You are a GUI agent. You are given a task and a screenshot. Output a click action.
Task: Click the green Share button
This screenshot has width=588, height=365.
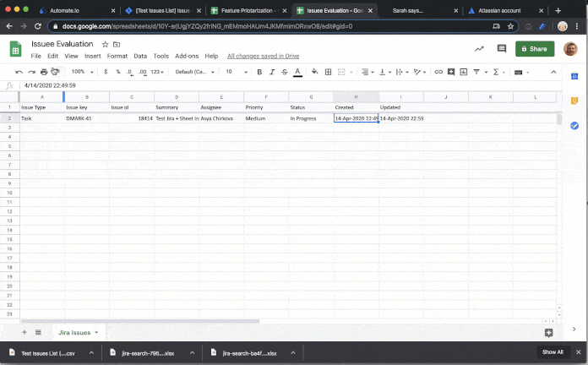coord(535,49)
